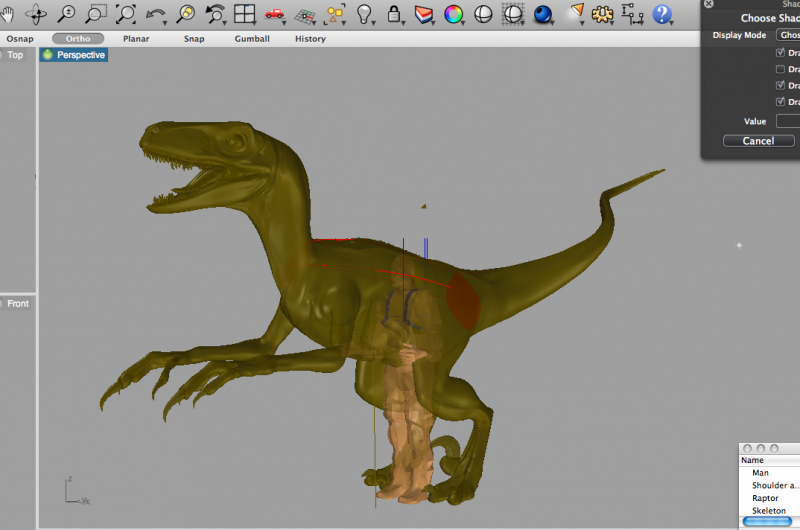Image resolution: width=800 pixels, height=530 pixels.
Task: Toggle the Gumball option
Action: tap(252, 39)
